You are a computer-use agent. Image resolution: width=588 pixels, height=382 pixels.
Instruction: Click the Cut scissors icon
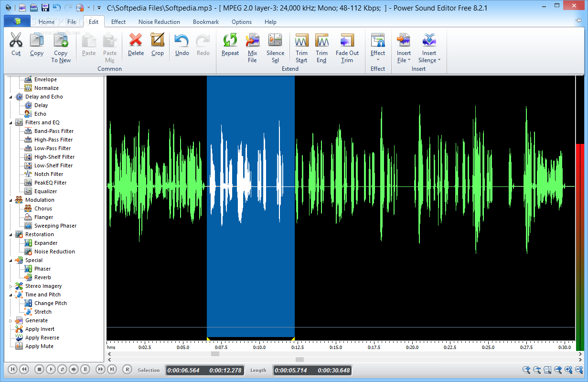(16, 40)
